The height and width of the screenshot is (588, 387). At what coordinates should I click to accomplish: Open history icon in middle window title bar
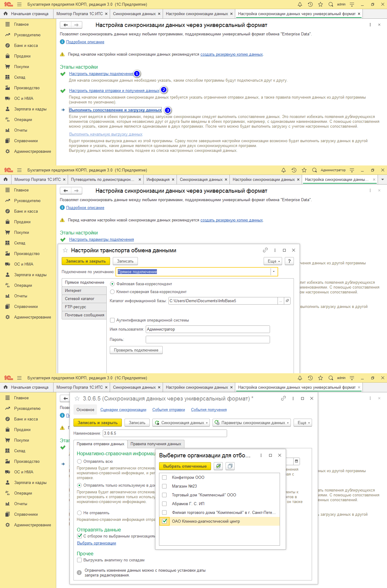294,170
